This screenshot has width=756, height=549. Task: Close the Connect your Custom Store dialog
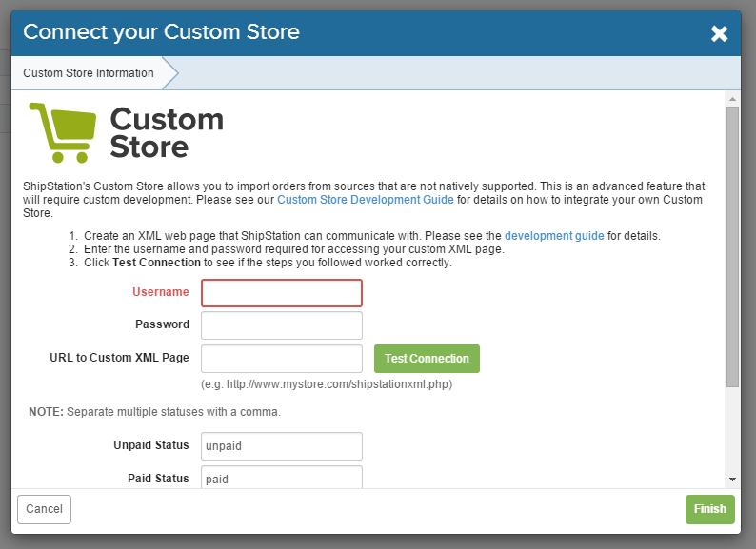point(719,33)
